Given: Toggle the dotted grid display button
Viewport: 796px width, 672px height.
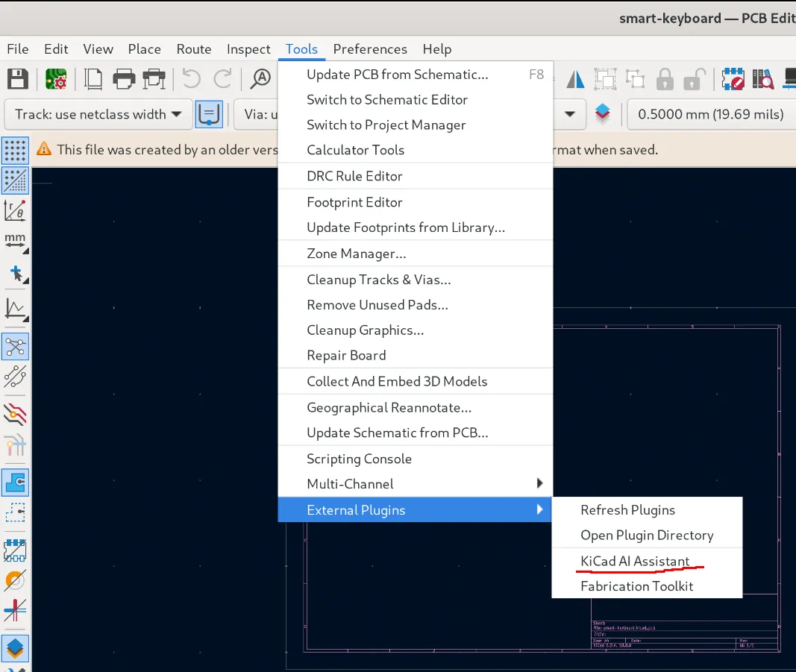Looking at the screenshot, I should click(15, 150).
